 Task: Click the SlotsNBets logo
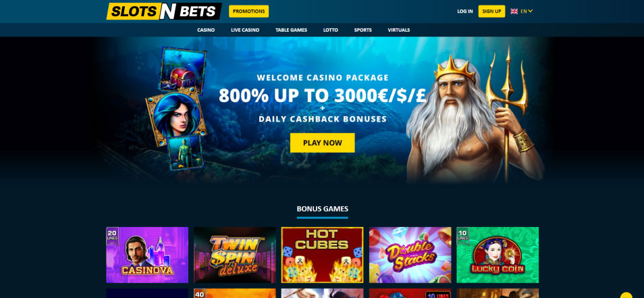164,11
